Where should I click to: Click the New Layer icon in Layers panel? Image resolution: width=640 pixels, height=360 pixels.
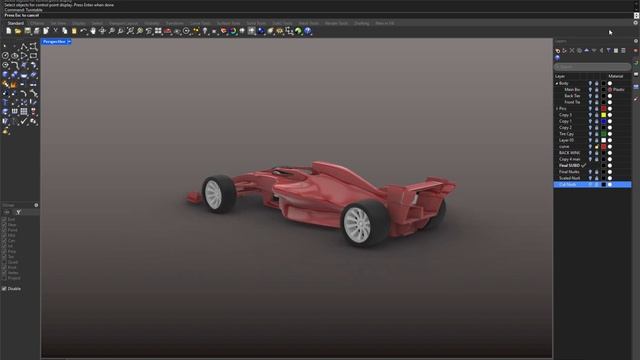tap(558, 51)
